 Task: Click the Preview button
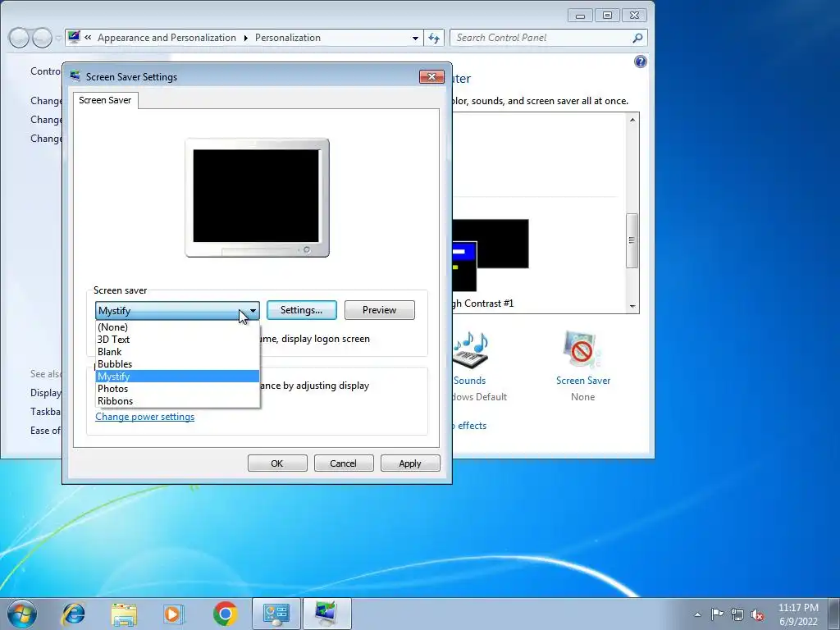click(x=379, y=310)
